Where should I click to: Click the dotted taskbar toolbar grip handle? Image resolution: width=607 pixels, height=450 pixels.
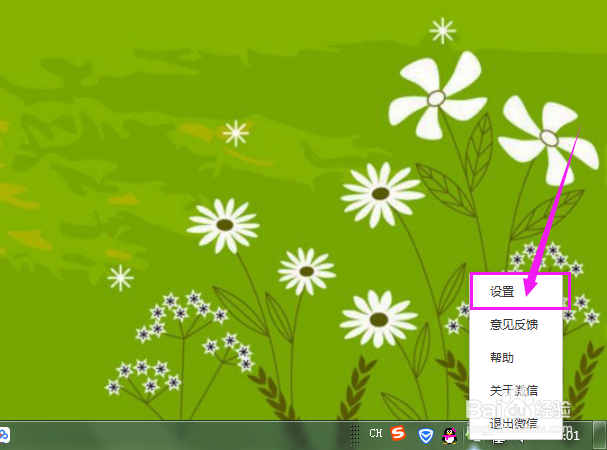(354, 435)
